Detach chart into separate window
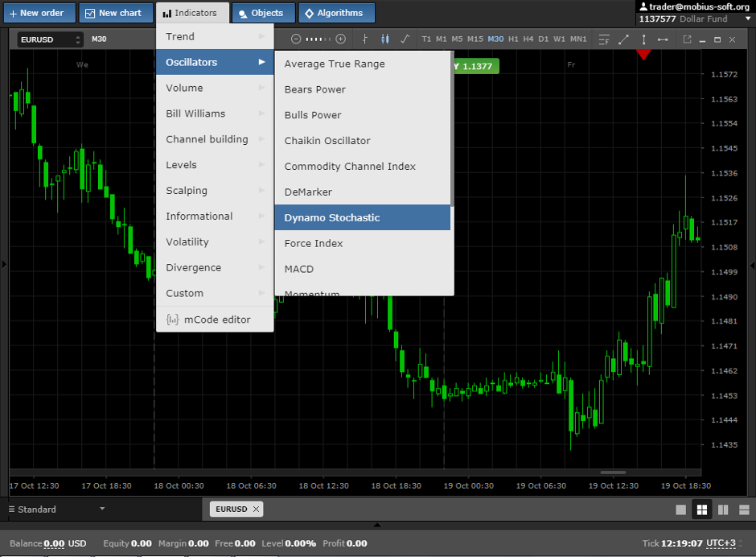 click(x=688, y=39)
